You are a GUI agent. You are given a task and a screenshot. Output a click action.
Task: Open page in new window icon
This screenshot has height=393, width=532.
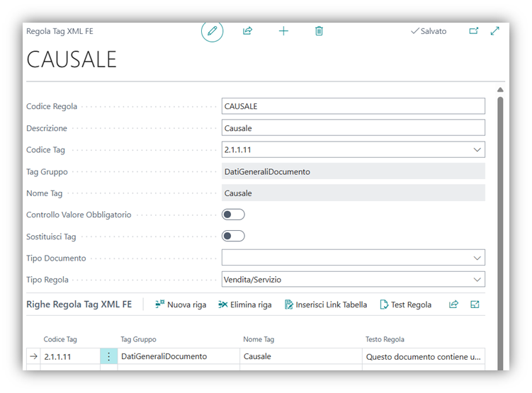pos(474,31)
